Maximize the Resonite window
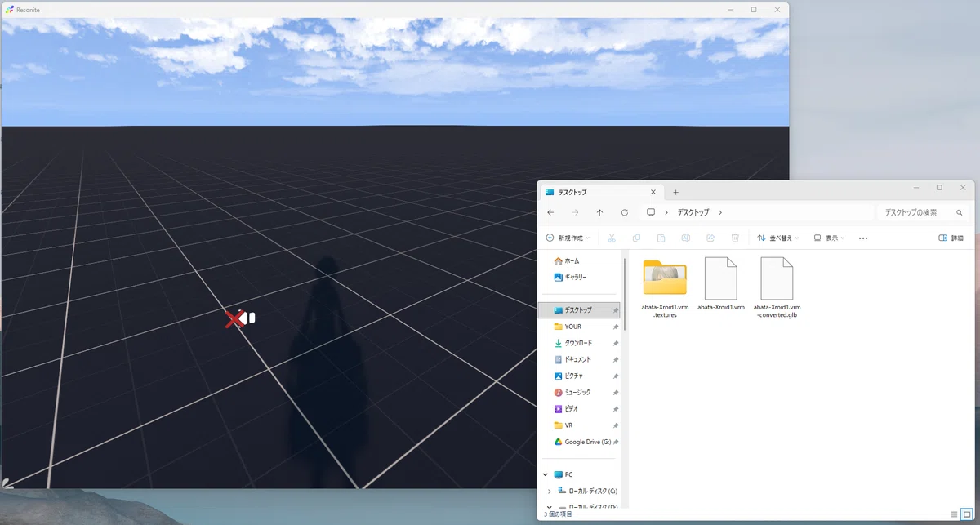980x525 pixels. [753, 10]
